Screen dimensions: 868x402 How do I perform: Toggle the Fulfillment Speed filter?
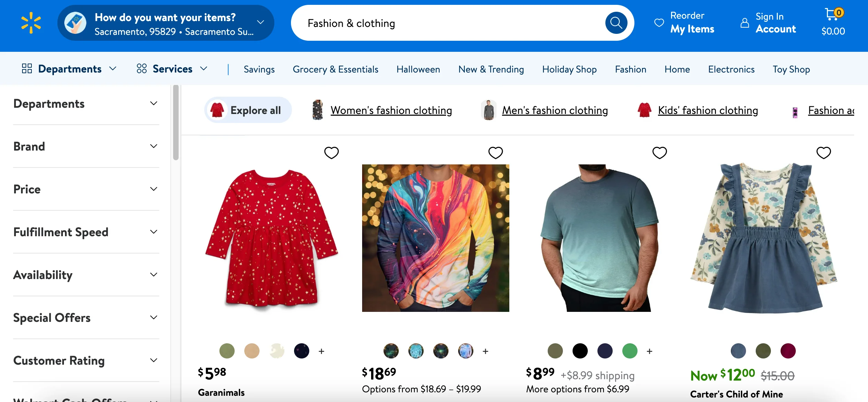pos(85,232)
